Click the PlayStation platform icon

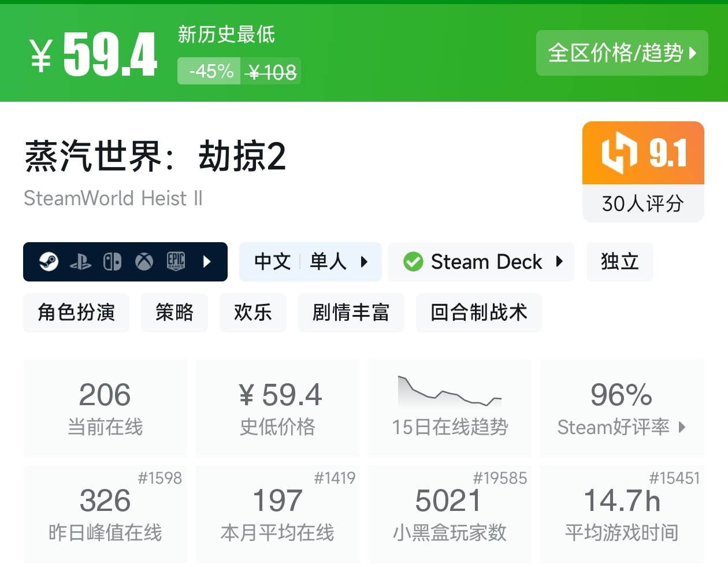point(80,262)
